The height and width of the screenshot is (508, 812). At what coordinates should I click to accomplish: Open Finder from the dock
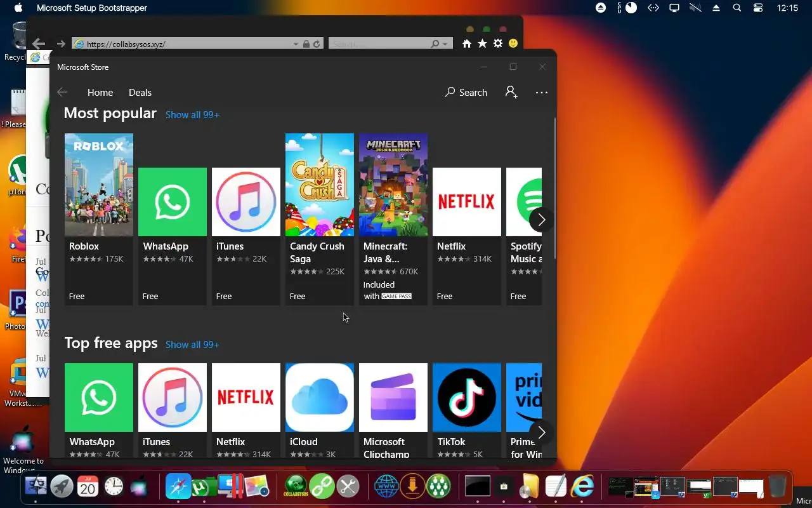click(36, 486)
